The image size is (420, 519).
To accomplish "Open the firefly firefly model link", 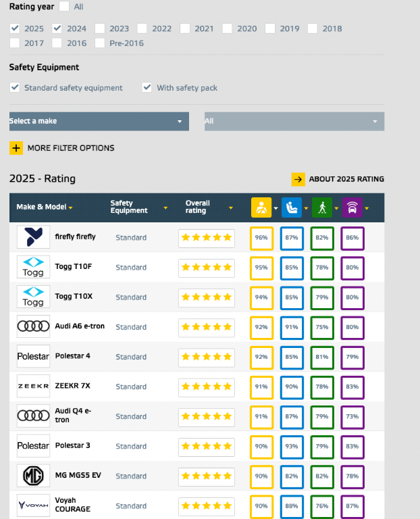I will tap(75, 237).
